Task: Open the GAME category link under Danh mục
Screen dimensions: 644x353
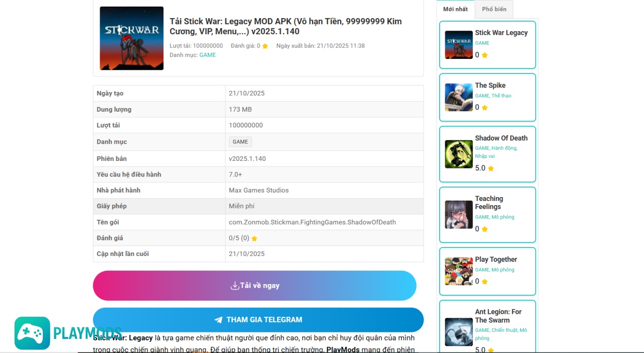Action: click(x=207, y=55)
